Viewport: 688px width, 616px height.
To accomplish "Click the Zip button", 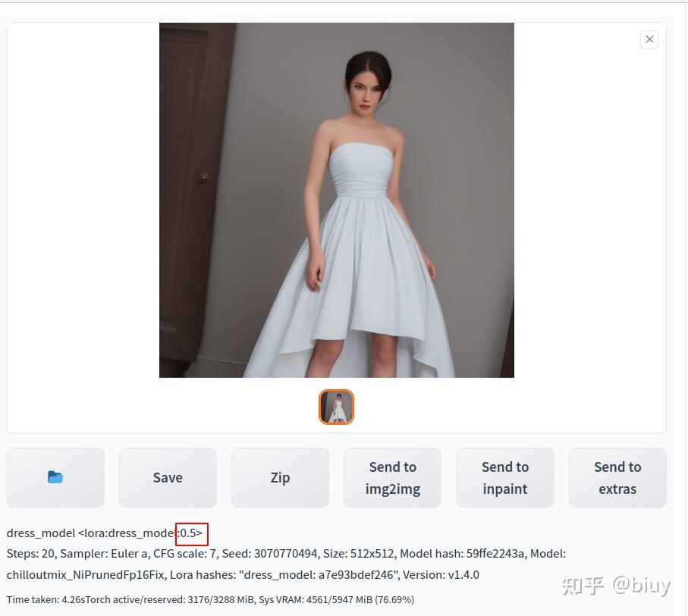I will (280, 477).
